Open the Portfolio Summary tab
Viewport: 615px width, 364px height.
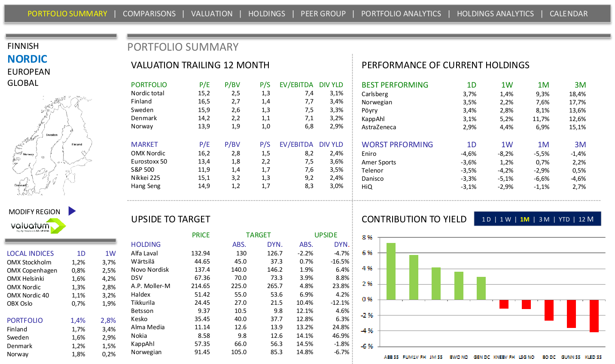67,14
